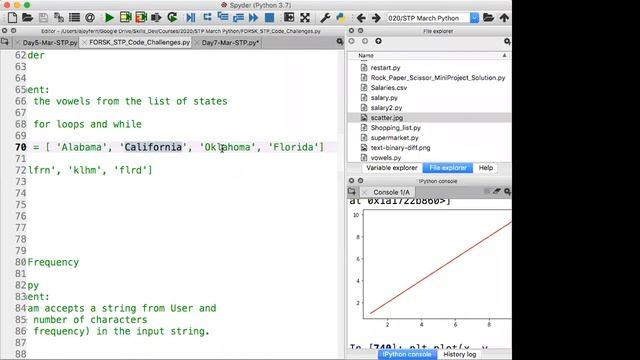640x360 pixels.
Task: Sort by the Name column header
Action: point(366,56)
